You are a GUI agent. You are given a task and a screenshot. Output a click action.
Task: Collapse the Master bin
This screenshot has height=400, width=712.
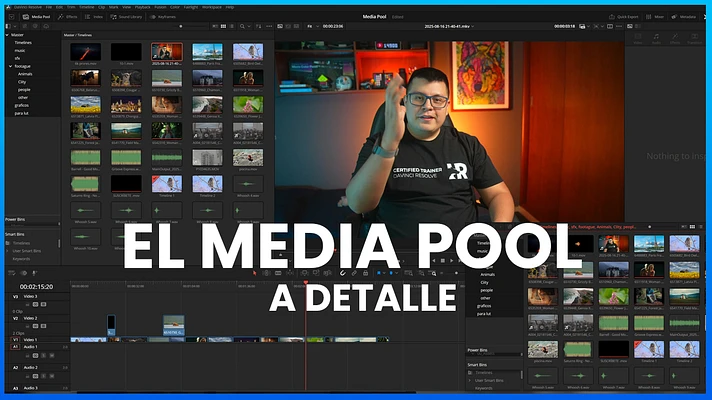tap(7, 35)
